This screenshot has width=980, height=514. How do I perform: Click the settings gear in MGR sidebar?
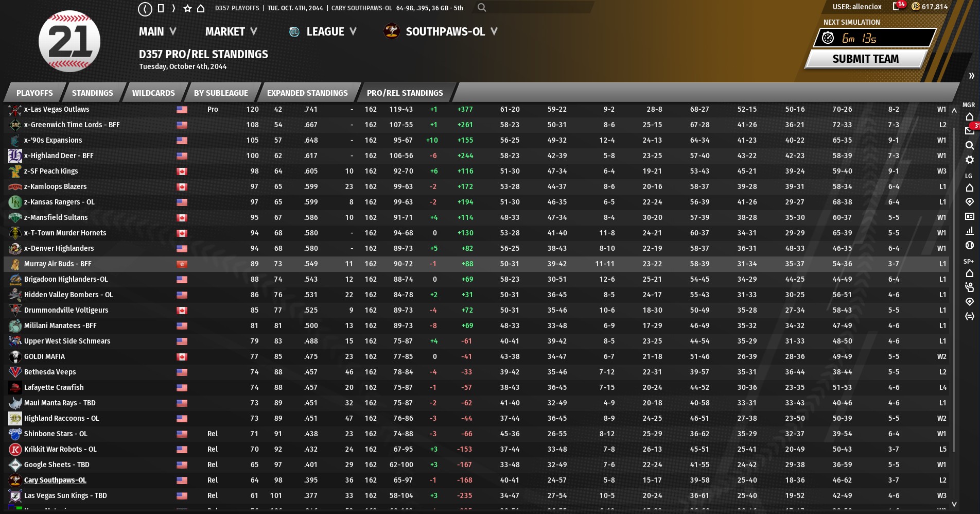[x=970, y=160]
